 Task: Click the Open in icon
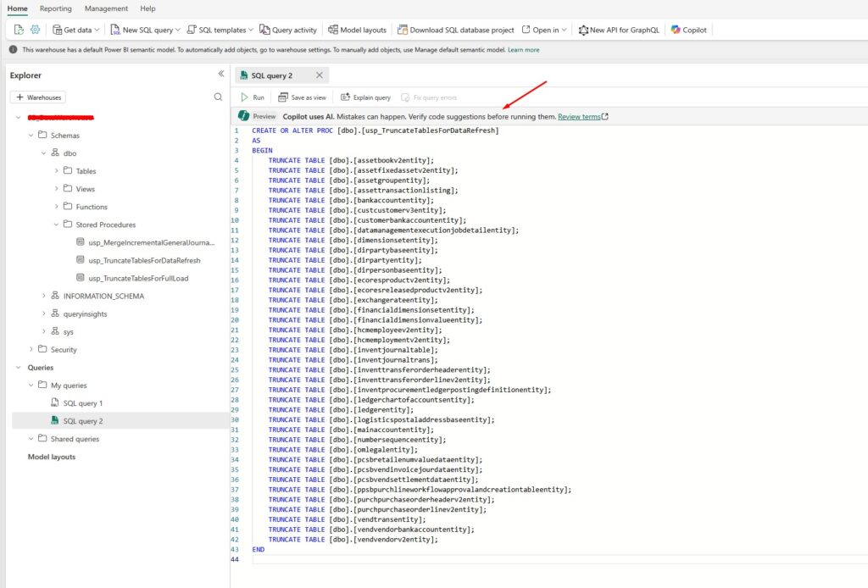(526, 30)
